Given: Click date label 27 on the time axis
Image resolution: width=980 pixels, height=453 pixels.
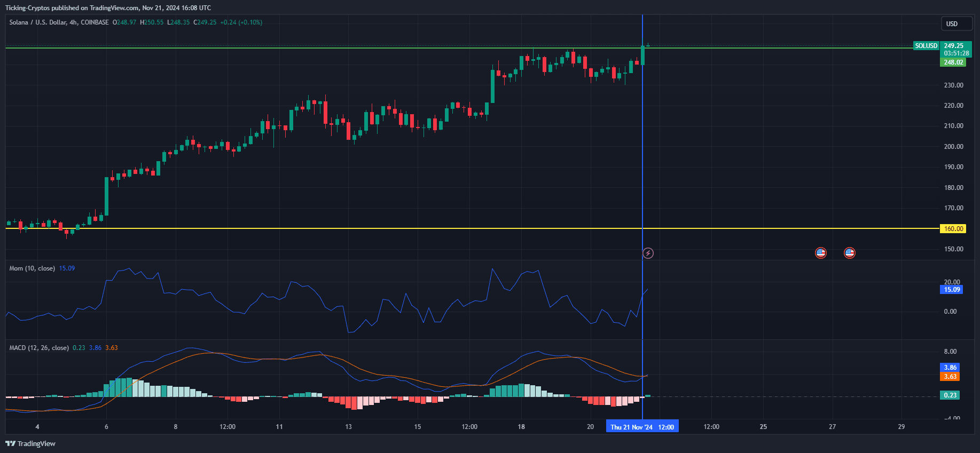Looking at the screenshot, I should tap(832, 427).
